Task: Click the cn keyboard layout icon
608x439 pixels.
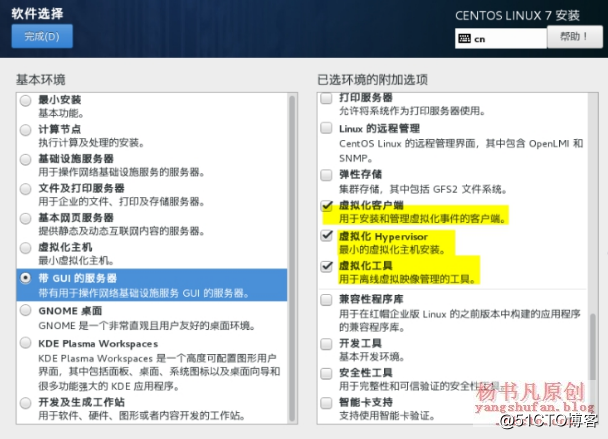Action: coord(464,38)
